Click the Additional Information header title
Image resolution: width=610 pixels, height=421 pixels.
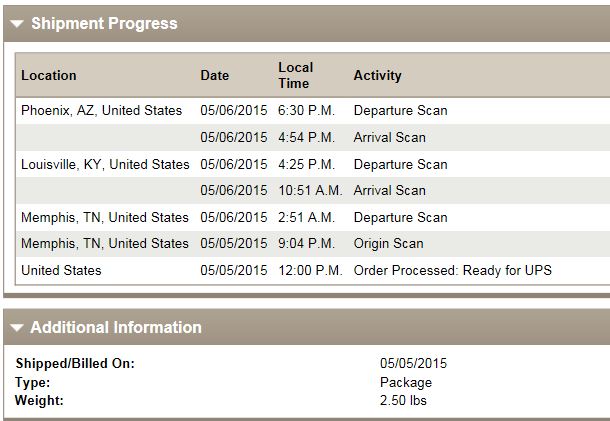pyautogui.click(x=116, y=328)
